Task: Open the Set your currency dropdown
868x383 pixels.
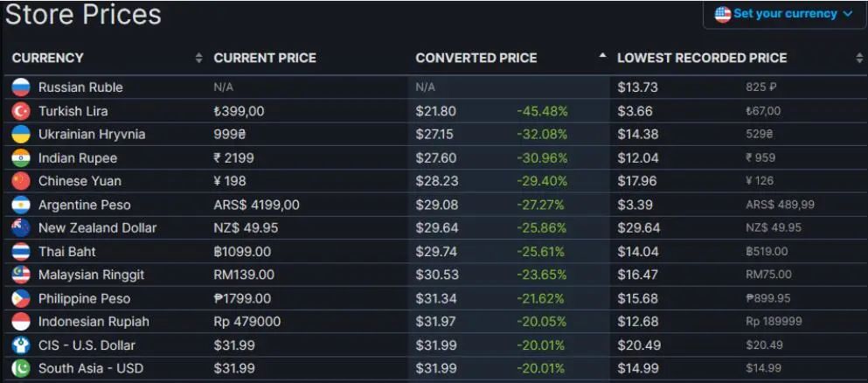Action: pyautogui.click(x=784, y=14)
